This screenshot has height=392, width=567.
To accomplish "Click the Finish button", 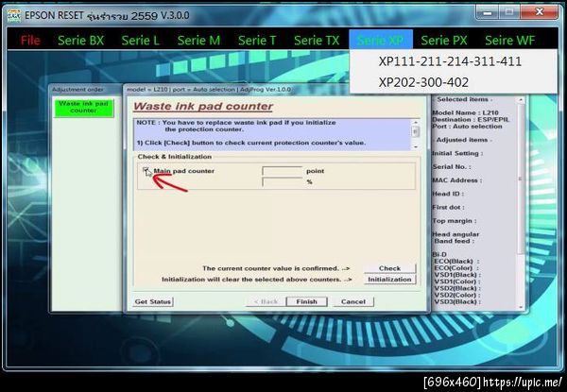I will 306,301.
